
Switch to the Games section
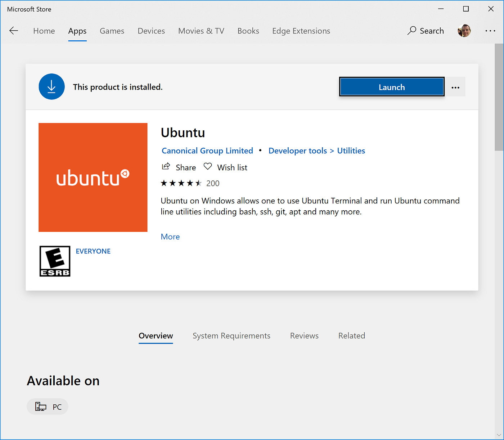pyautogui.click(x=112, y=31)
